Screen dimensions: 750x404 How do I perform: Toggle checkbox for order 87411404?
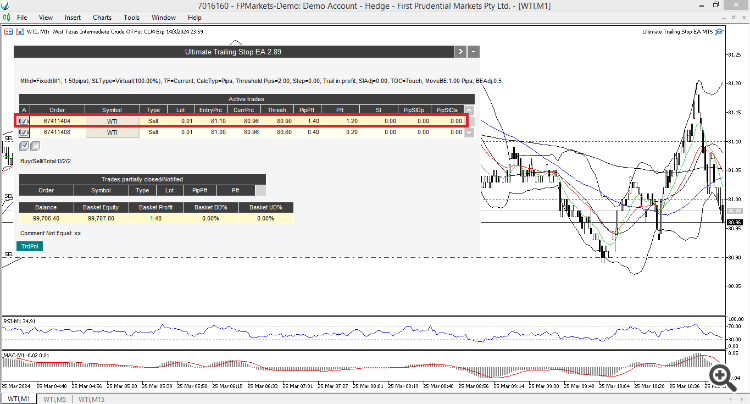click(x=24, y=121)
